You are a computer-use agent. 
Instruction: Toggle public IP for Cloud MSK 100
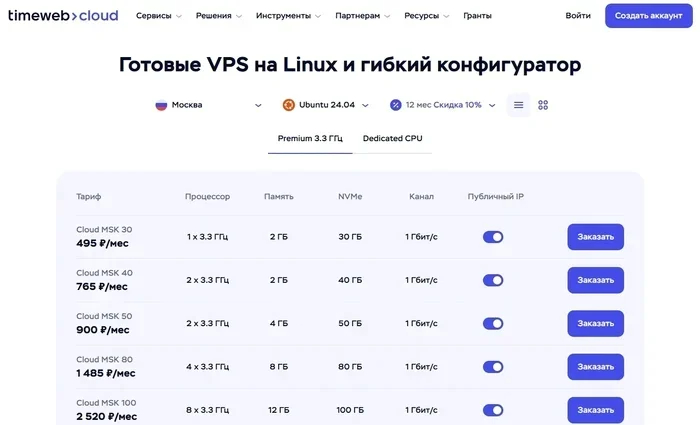(493, 410)
